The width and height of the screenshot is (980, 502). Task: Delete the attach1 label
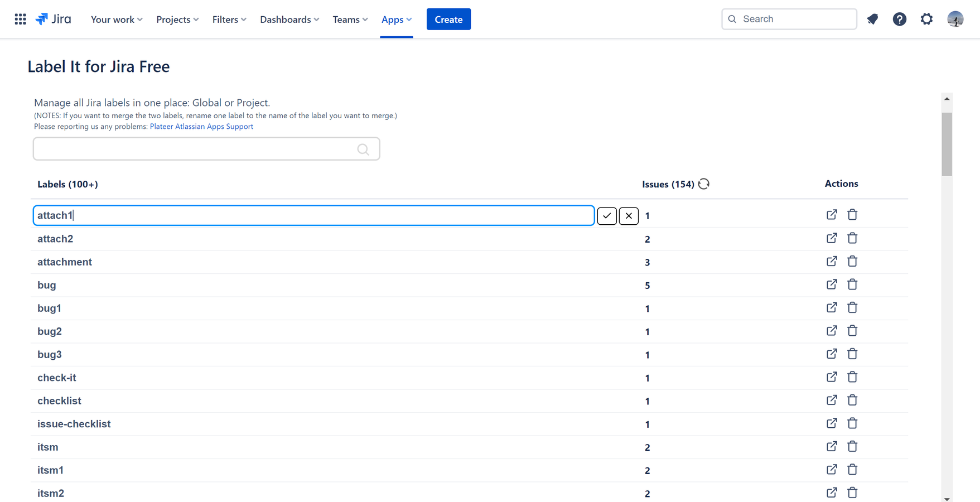point(852,215)
